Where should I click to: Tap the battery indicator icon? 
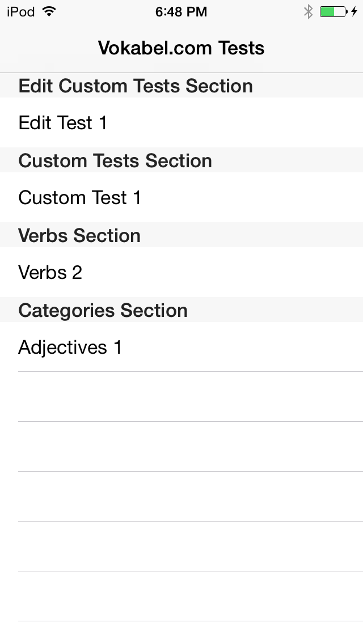[x=332, y=12]
